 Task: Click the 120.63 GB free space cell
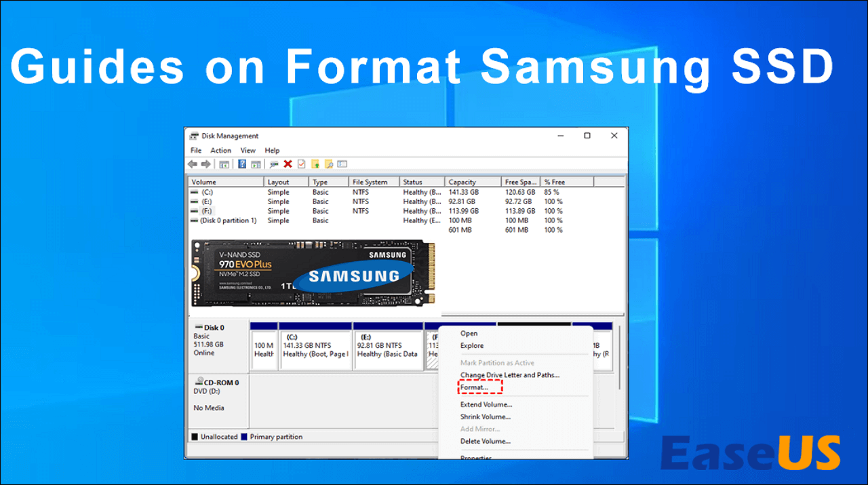coord(519,193)
